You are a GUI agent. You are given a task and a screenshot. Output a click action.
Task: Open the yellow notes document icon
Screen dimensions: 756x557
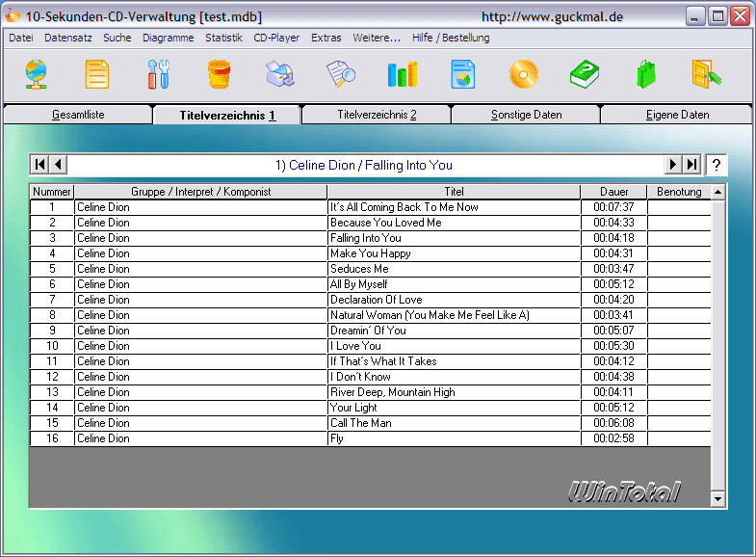click(97, 74)
